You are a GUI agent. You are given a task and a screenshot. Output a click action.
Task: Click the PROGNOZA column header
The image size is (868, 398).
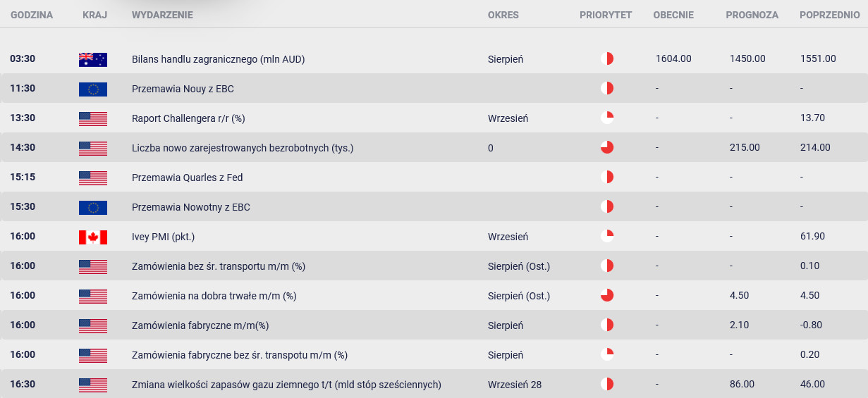click(752, 15)
